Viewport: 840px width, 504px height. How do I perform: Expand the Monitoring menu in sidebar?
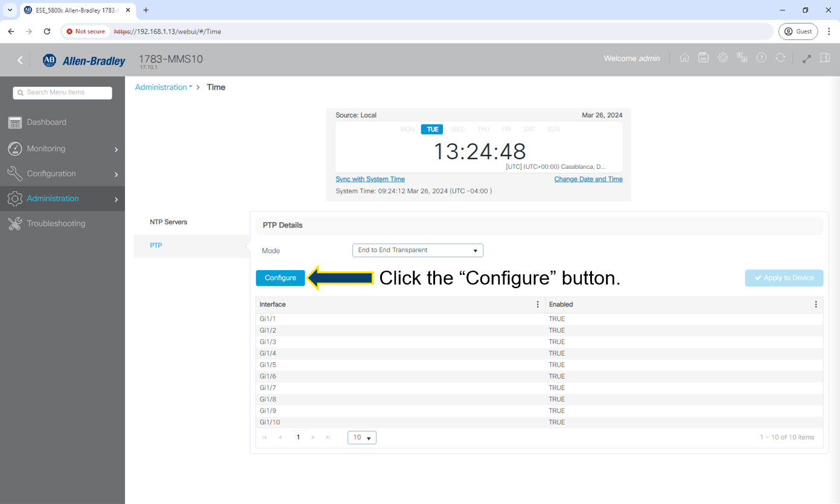(62, 149)
